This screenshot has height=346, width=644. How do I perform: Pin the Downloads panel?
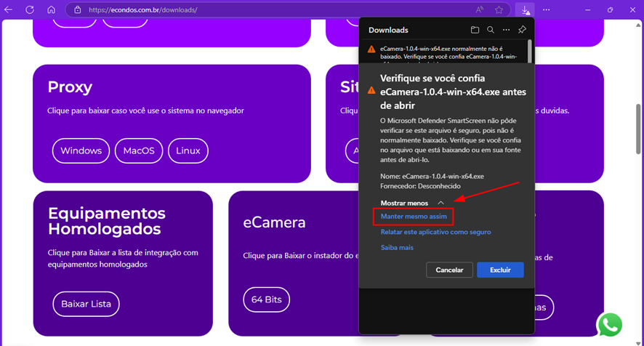point(522,30)
